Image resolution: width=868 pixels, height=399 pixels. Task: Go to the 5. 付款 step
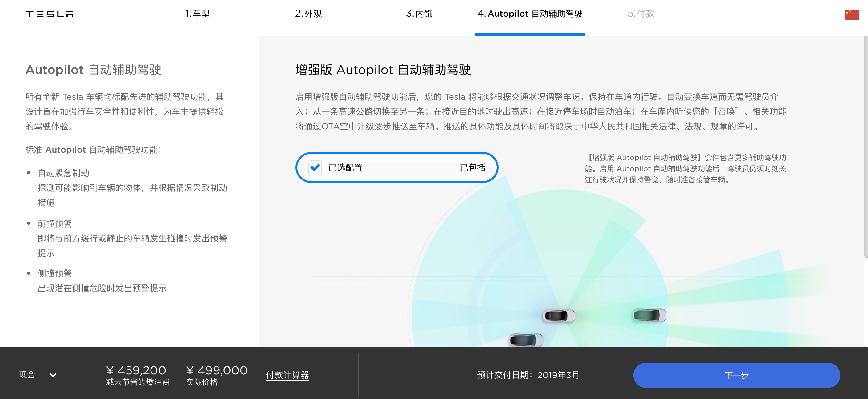click(x=641, y=14)
